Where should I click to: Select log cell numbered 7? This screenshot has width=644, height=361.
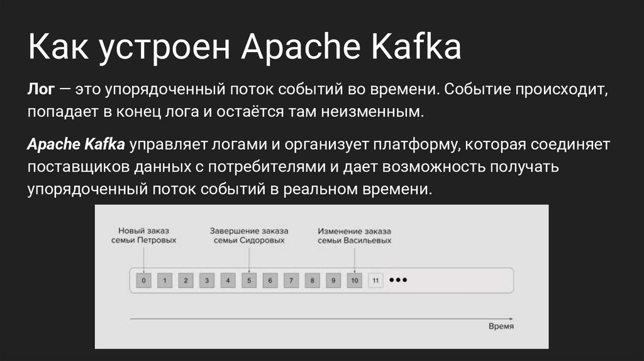[291, 280]
